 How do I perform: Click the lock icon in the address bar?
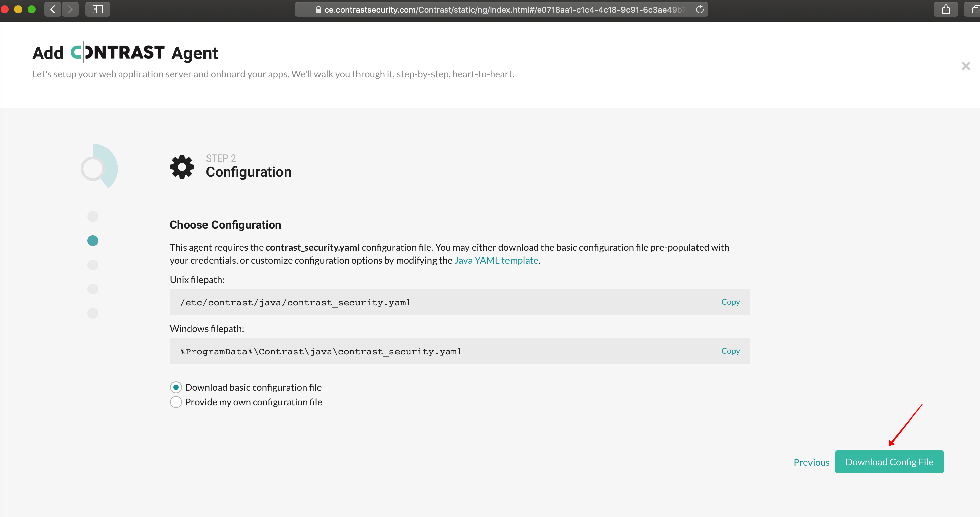click(x=318, y=9)
